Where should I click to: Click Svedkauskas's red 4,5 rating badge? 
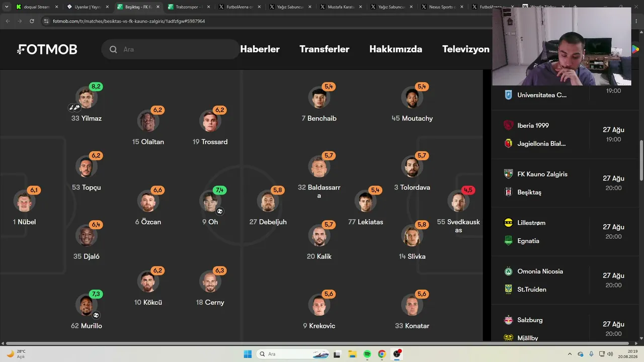point(468,190)
